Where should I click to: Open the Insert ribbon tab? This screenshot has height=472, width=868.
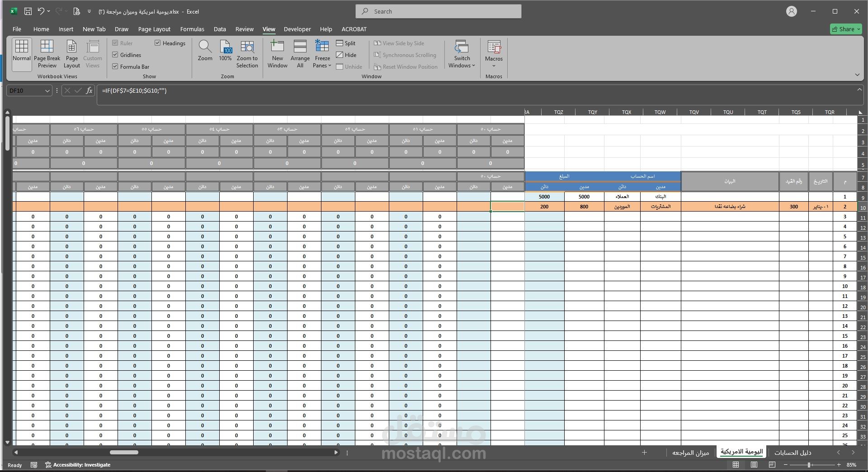click(x=66, y=29)
